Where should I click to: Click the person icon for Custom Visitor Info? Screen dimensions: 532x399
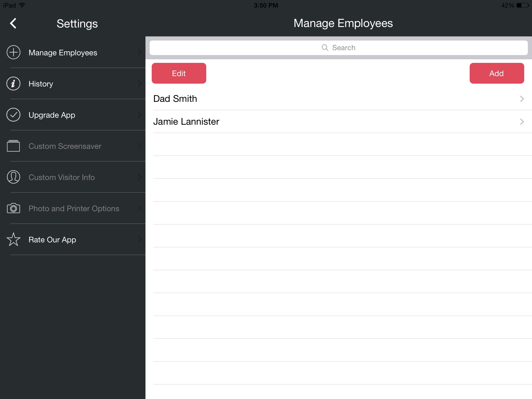coord(13,177)
